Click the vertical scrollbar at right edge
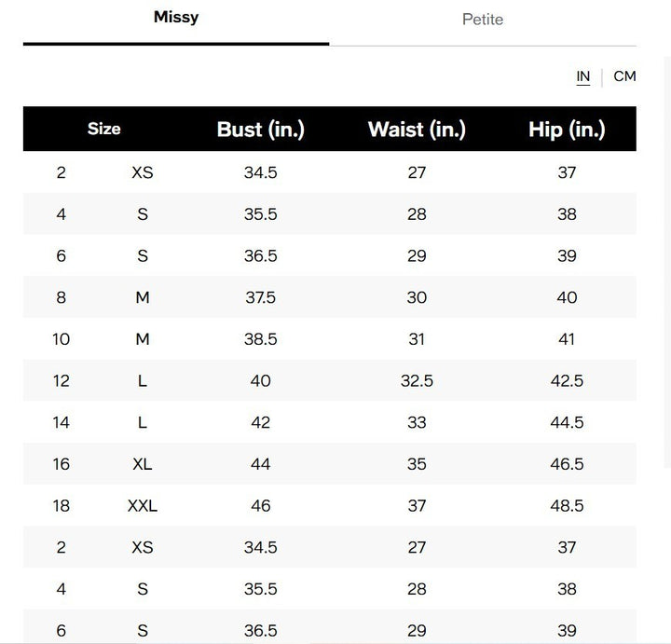 click(667, 261)
